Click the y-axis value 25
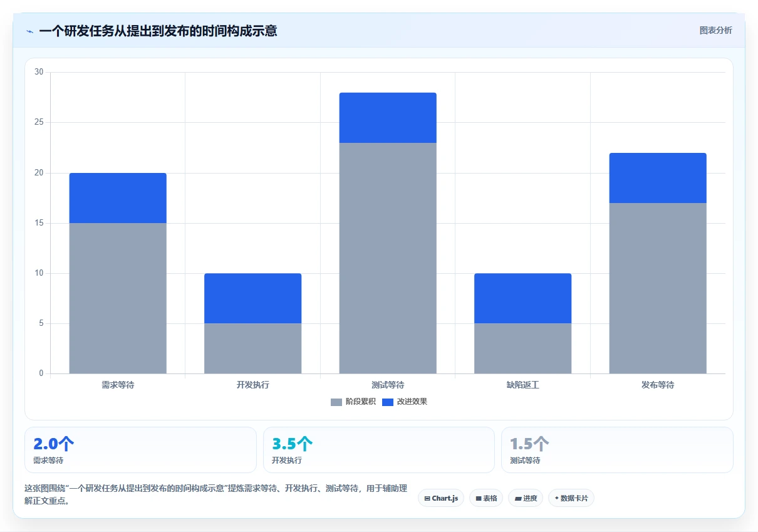 click(x=39, y=122)
